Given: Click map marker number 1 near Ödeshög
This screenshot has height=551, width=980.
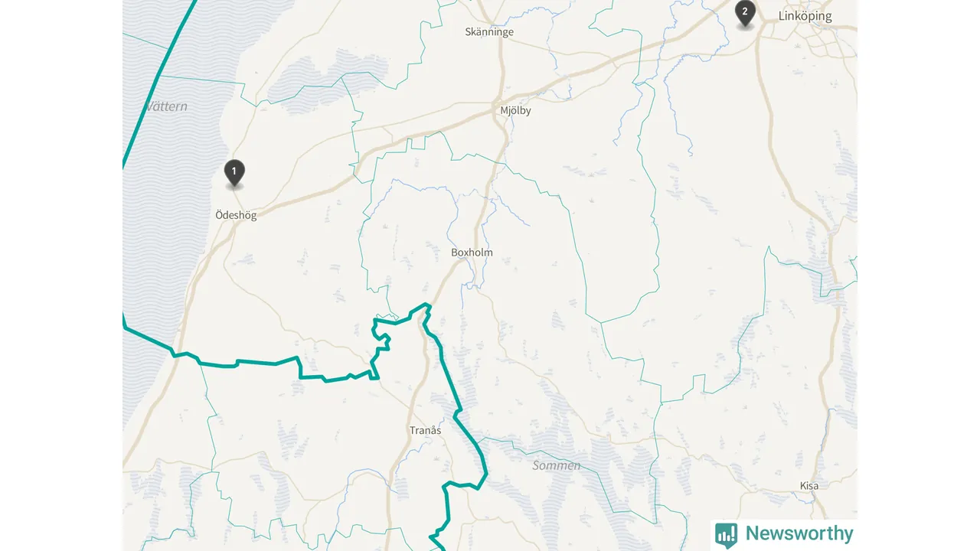Looking at the screenshot, I should click(234, 174).
